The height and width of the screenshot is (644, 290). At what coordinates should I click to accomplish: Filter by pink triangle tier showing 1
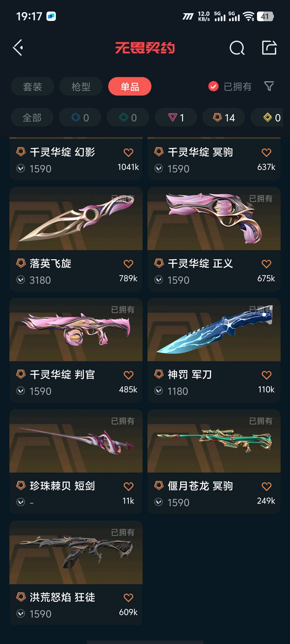pos(176,117)
